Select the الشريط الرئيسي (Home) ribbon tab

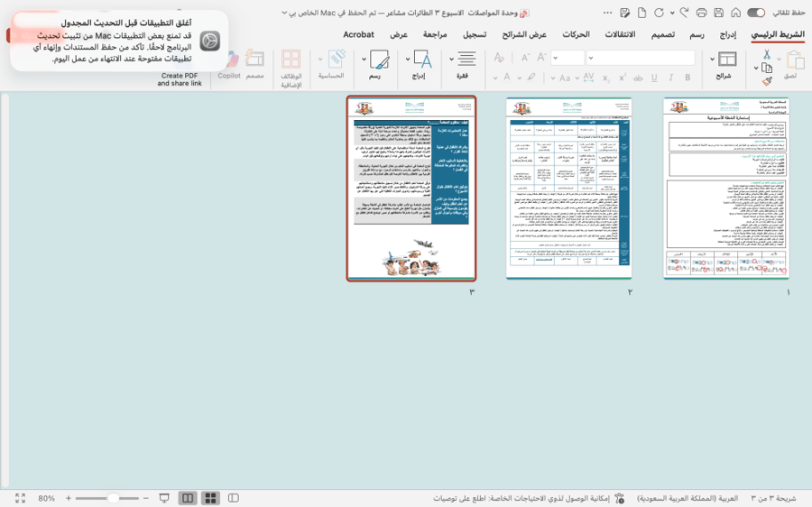coord(778,34)
